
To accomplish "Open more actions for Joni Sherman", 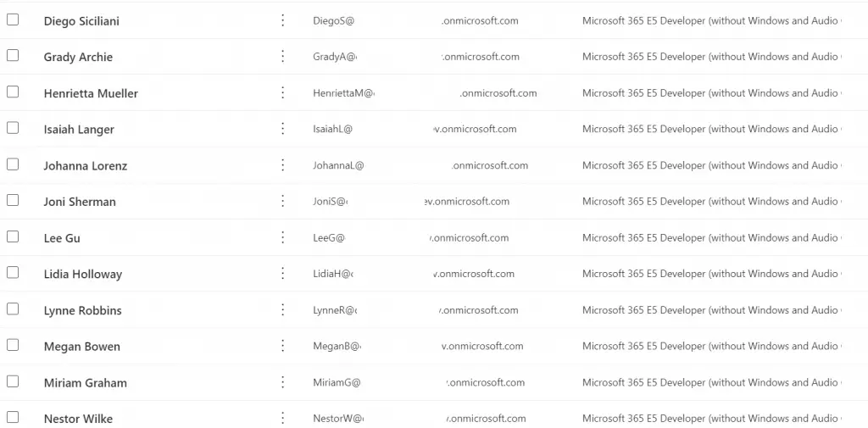I will click(x=283, y=202).
